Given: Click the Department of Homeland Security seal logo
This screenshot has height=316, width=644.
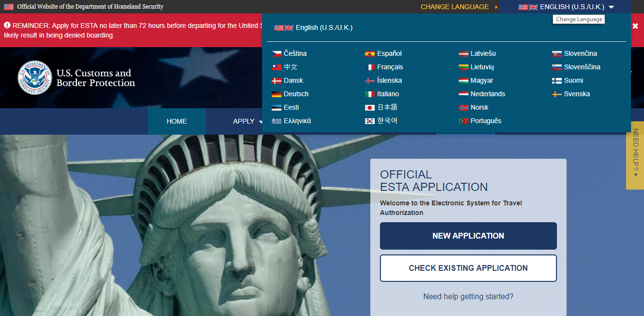Looking at the screenshot, I should pyautogui.click(x=35, y=78).
